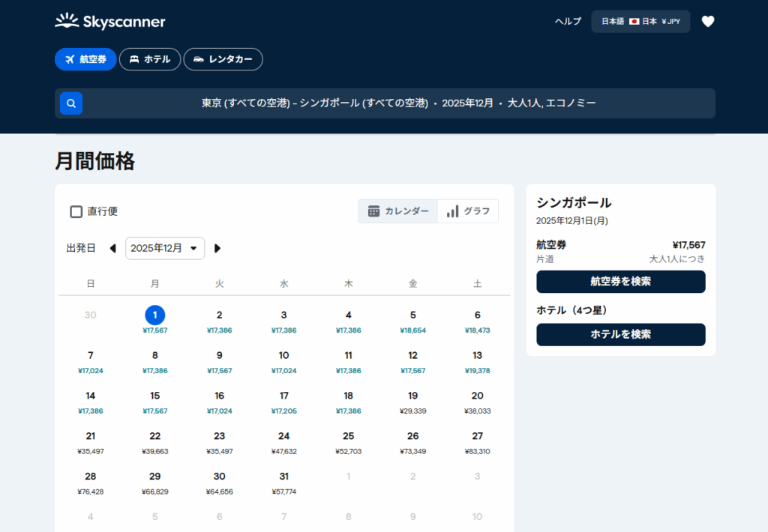Viewport: 768px width, 532px height.
Task: Enable the 直行便 direct flights checkbox
Action: (x=76, y=211)
